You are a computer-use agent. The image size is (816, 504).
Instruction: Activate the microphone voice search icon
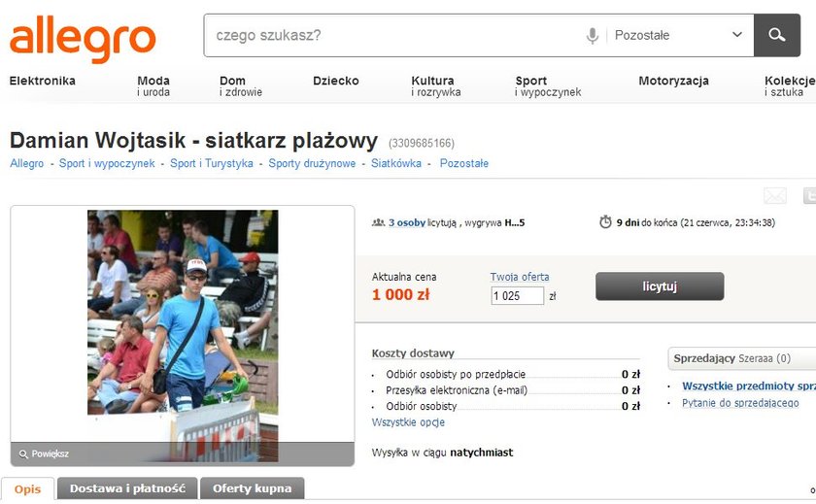pyautogui.click(x=593, y=35)
